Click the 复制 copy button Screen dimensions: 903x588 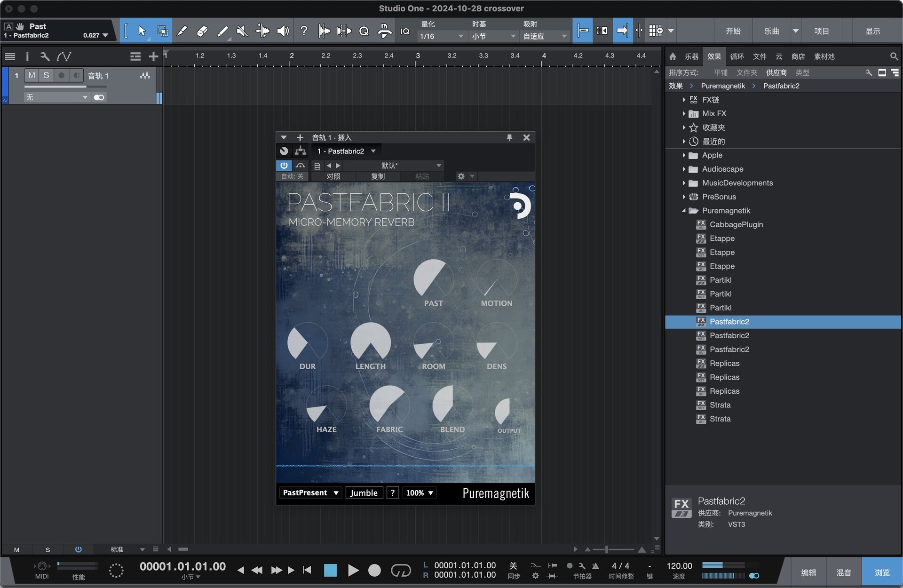pyautogui.click(x=378, y=176)
